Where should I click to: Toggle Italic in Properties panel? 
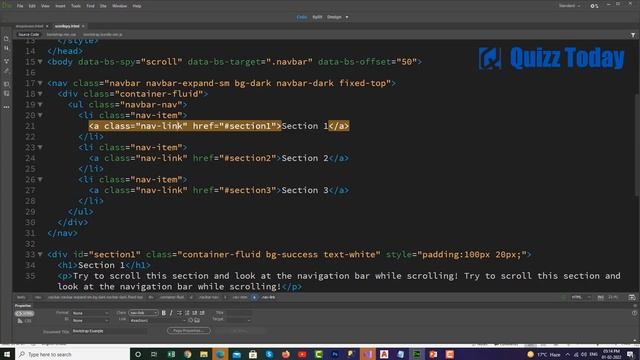pos(171,313)
